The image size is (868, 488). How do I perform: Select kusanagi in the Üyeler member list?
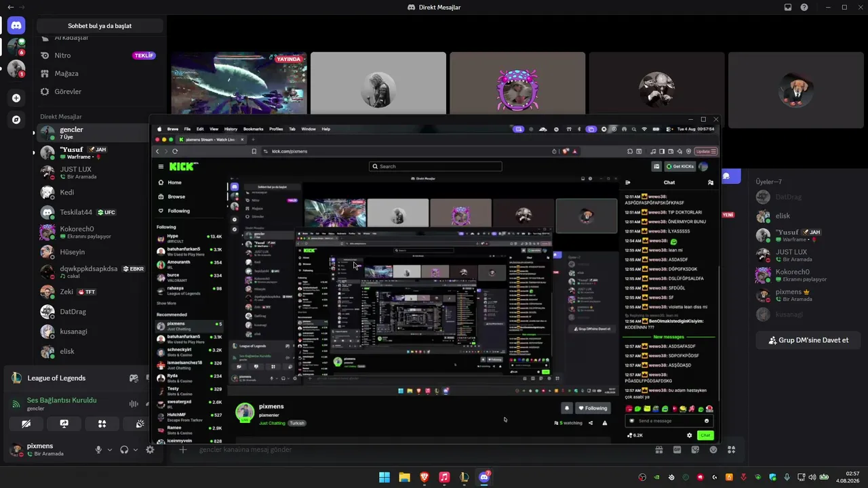pyautogui.click(x=808, y=314)
